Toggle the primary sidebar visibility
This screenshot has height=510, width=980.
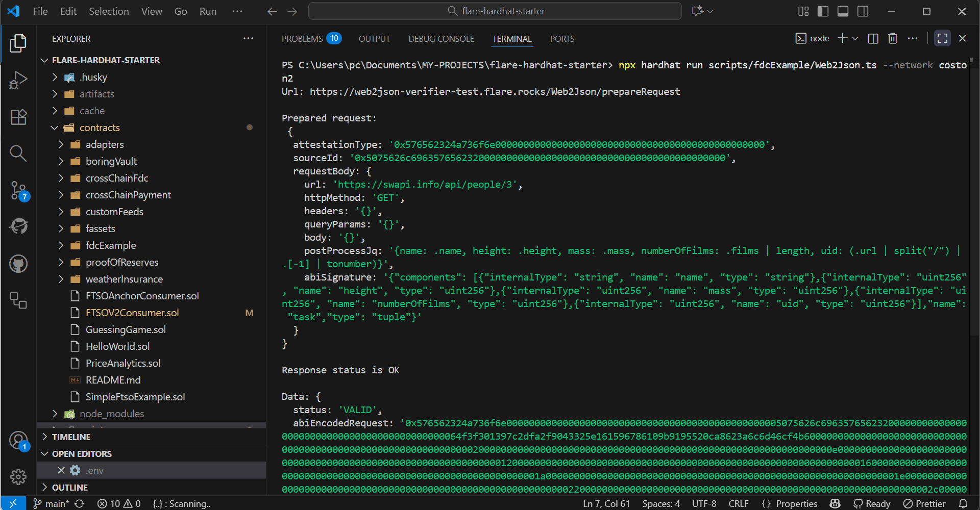point(823,11)
